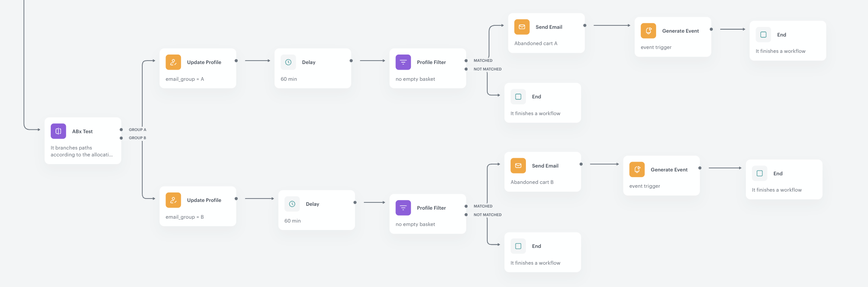Click the NOT MATCHED port of lower Profile Filter
868x287 pixels.
pos(466,215)
